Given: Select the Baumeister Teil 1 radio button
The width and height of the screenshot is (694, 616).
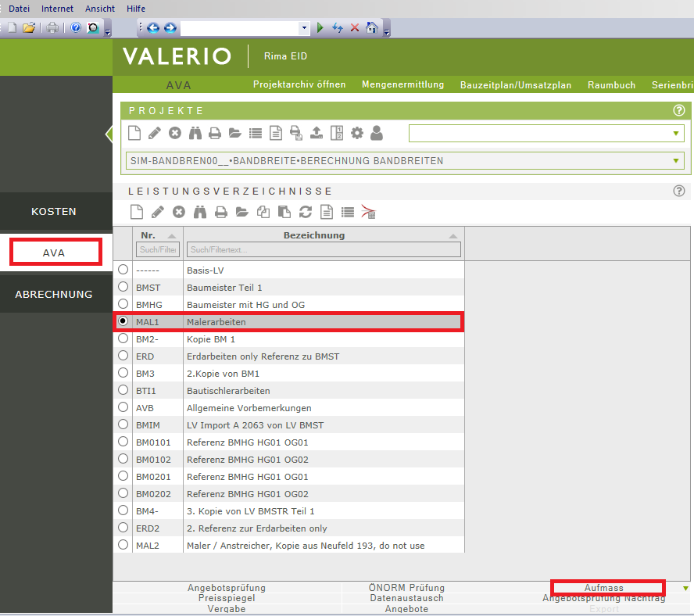Looking at the screenshot, I should click(x=123, y=287).
